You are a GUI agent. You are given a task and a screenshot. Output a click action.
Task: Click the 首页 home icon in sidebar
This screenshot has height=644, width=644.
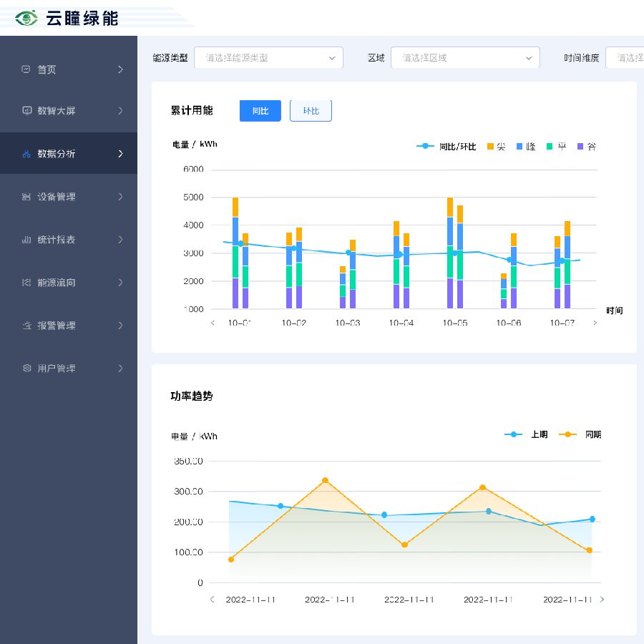(26, 69)
